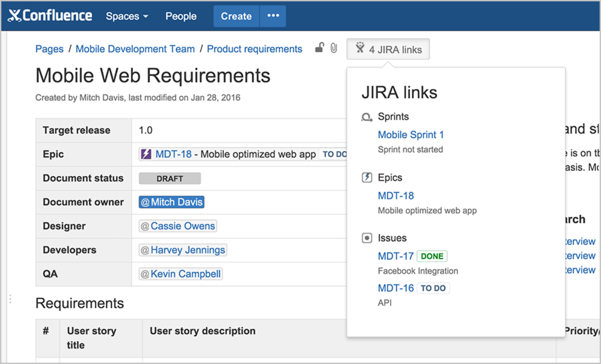
Task: Click 'Sprint not started' status text
Action: tap(410, 150)
